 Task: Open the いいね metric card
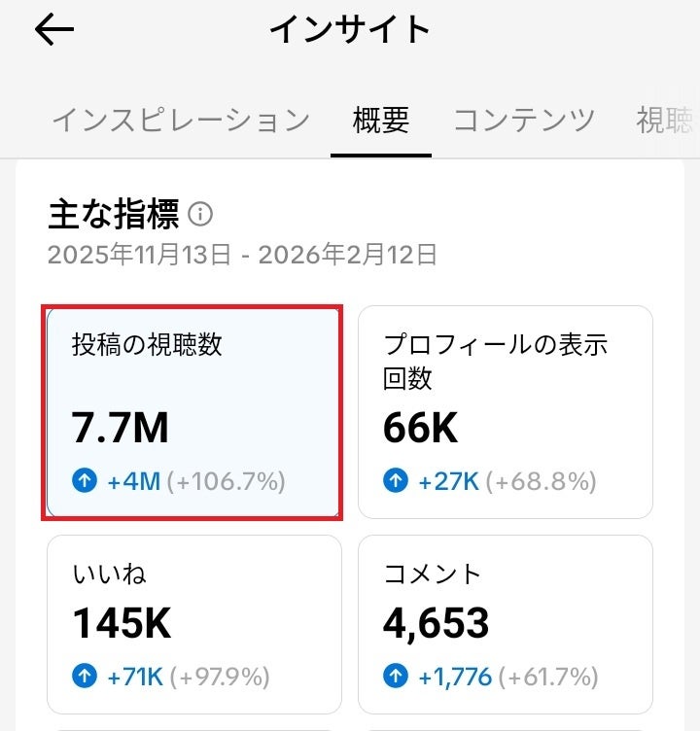[x=193, y=624]
